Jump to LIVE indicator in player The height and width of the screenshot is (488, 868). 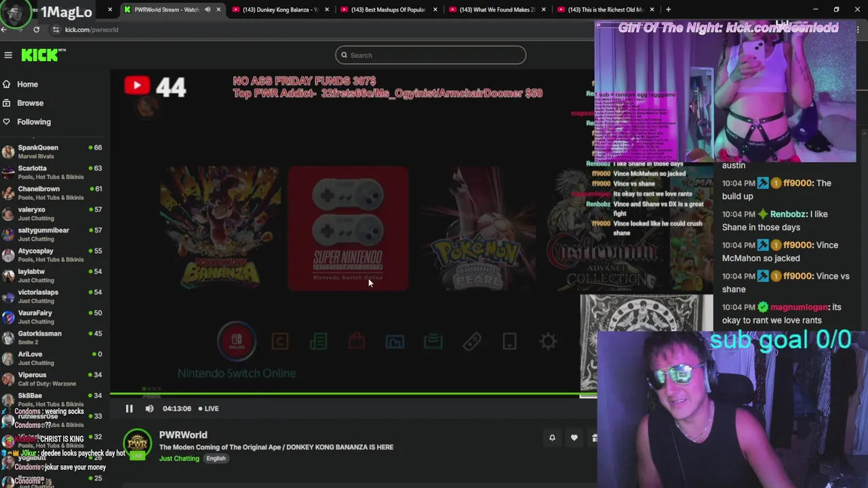pyautogui.click(x=208, y=409)
